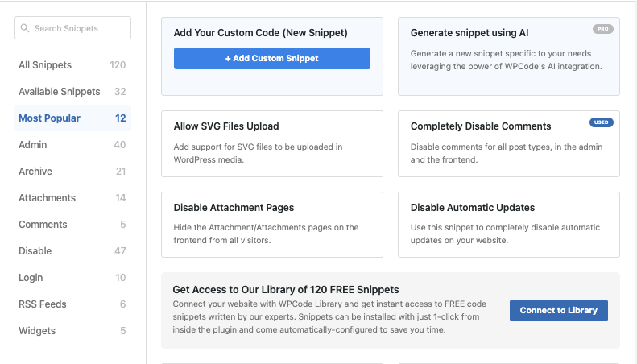The width and height of the screenshot is (637, 364).
Task: Click the Add Custom Snippet button
Action: click(x=272, y=58)
